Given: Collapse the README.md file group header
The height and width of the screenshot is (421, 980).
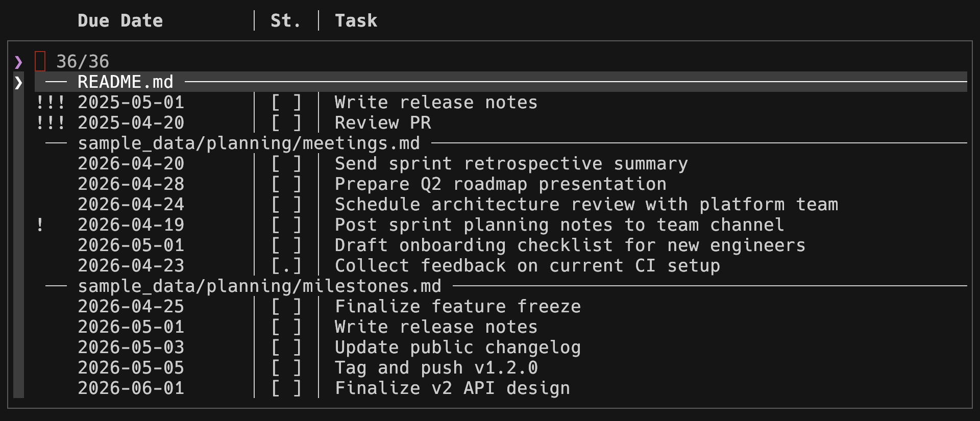Looking at the screenshot, I should [125, 82].
